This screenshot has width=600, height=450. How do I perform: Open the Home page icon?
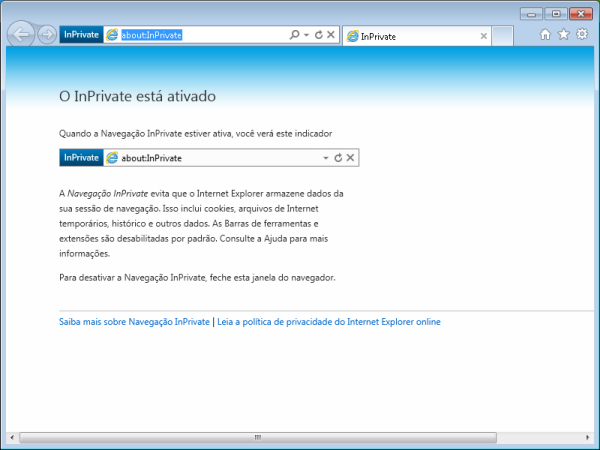pos(545,35)
